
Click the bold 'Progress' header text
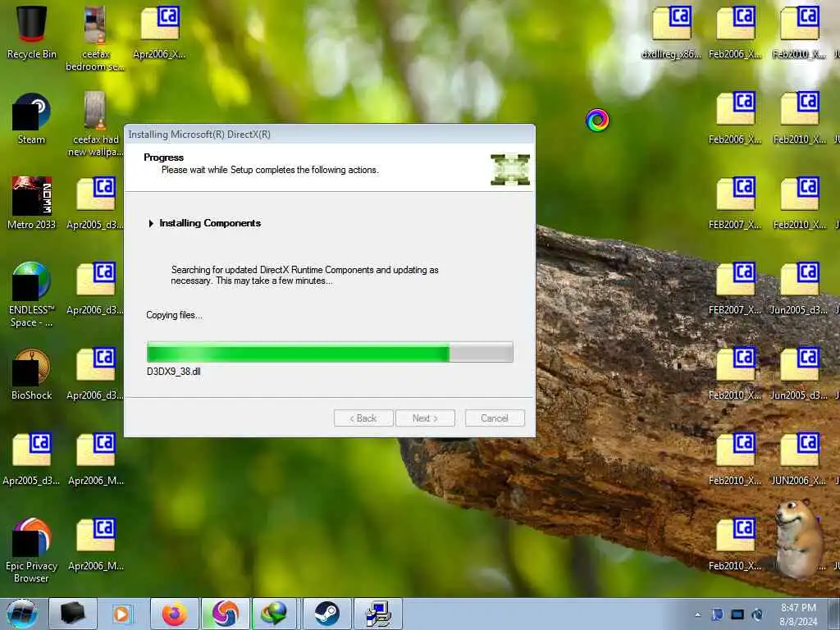[163, 157]
